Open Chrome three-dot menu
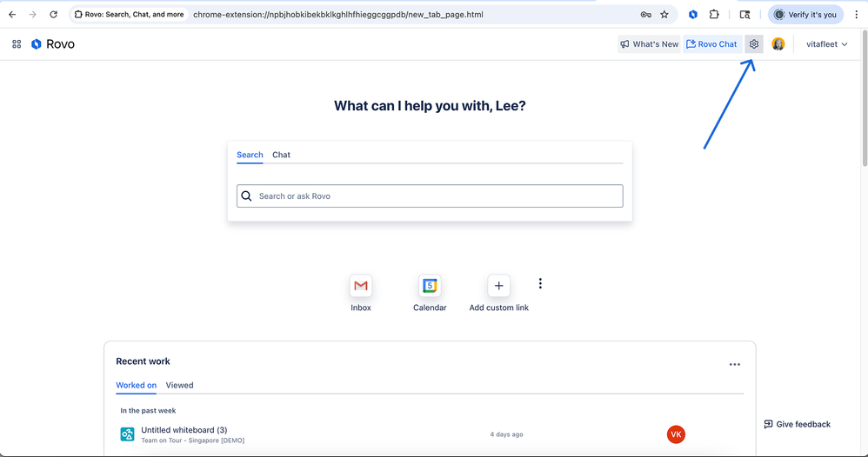The width and height of the screenshot is (868, 457). pos(857,15)
